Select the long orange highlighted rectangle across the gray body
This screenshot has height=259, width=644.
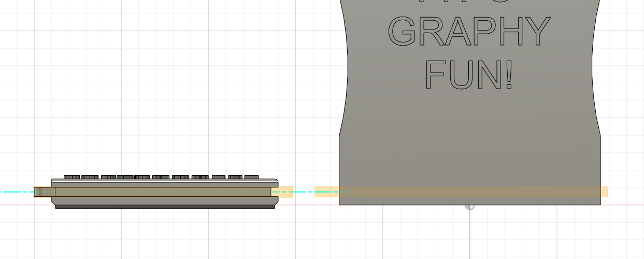point(461,192)
